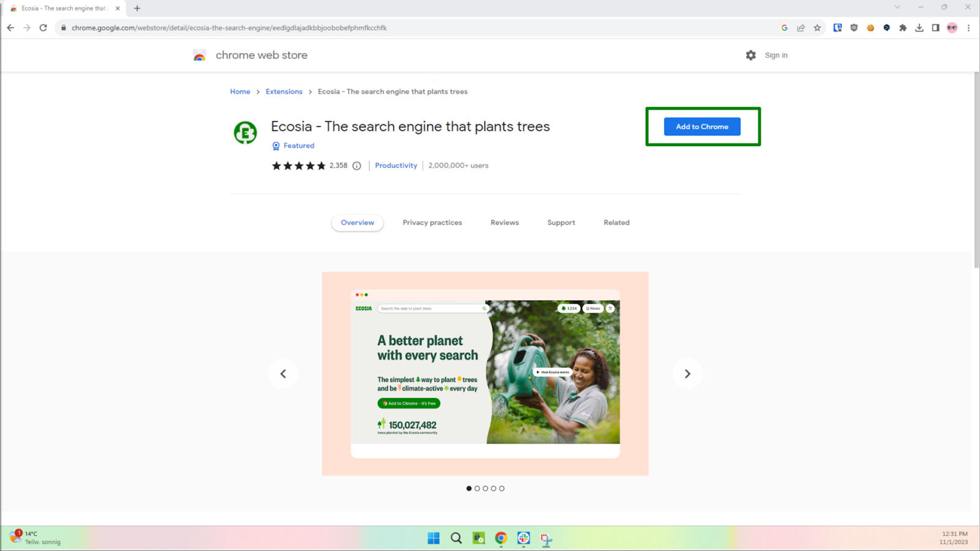980x551 pixels.
Task: Show previous screenshot with left arrow
Action: [x=283, y=373]
